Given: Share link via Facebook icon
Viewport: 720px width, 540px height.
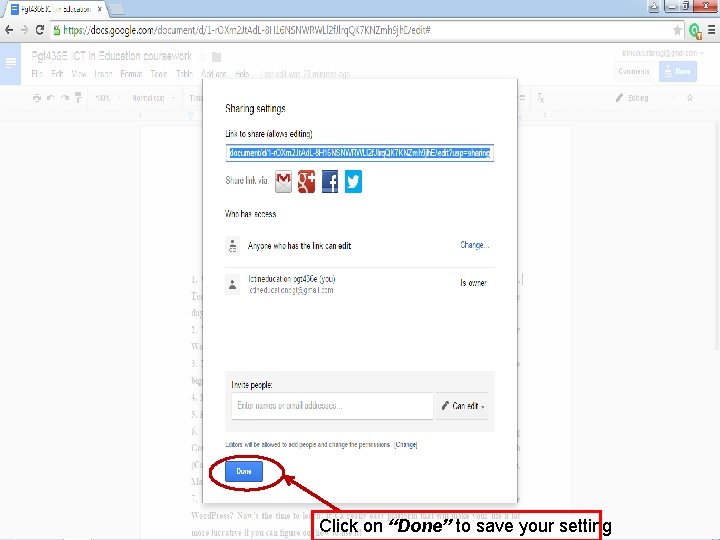Looking at the screenshot, I should click(330, 181).
